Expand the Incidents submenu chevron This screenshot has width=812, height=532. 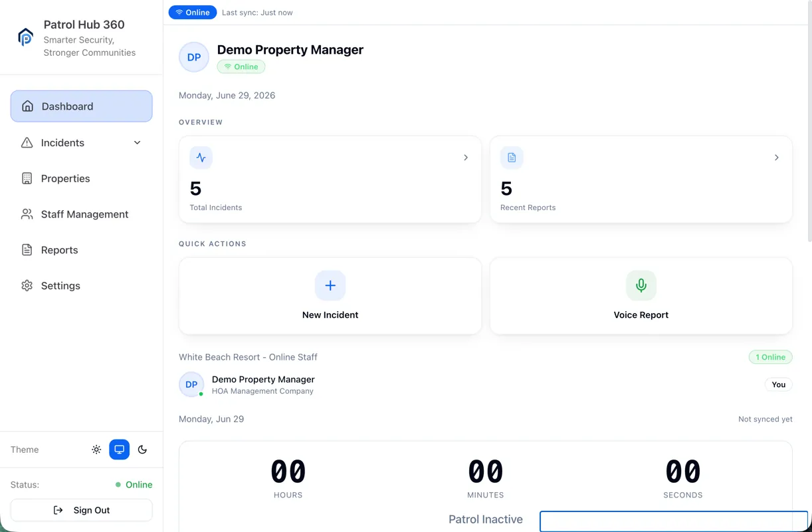[138, 143]
